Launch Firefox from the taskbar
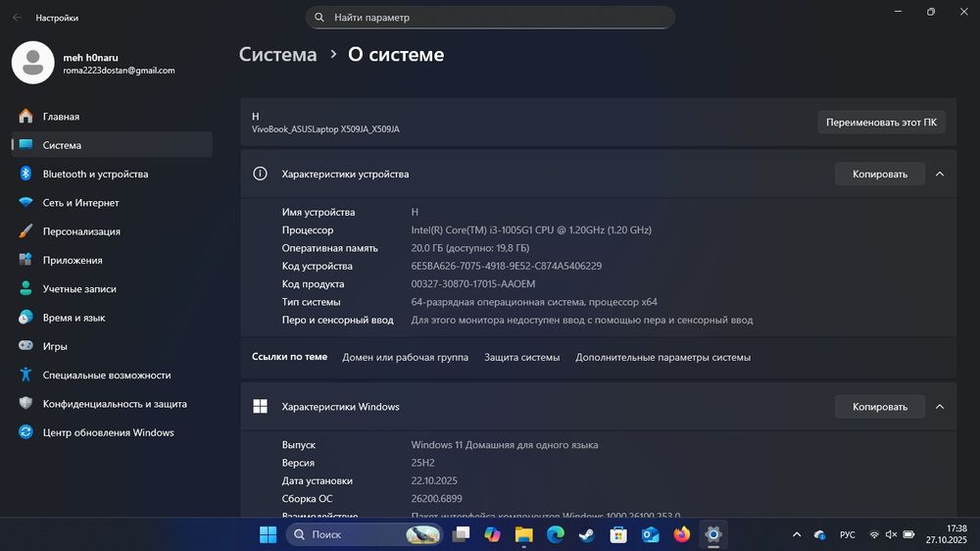Screen dimensions: 980x551 tap(682, 534)
